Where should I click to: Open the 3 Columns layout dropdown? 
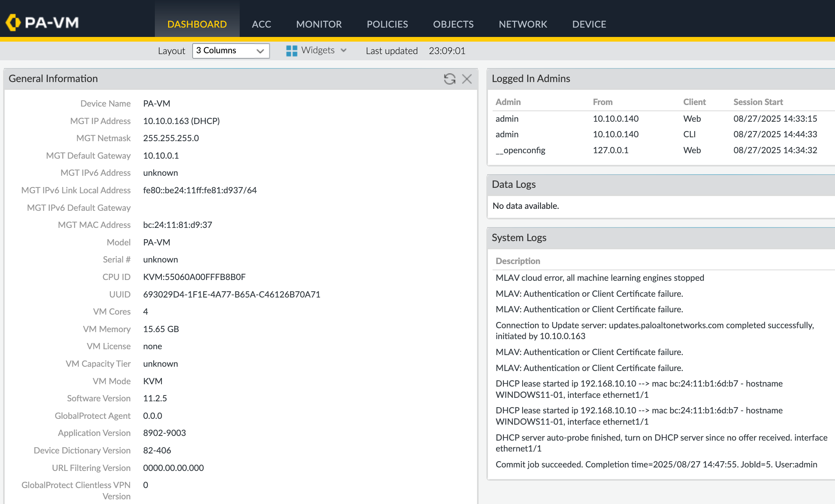[231, 51]
